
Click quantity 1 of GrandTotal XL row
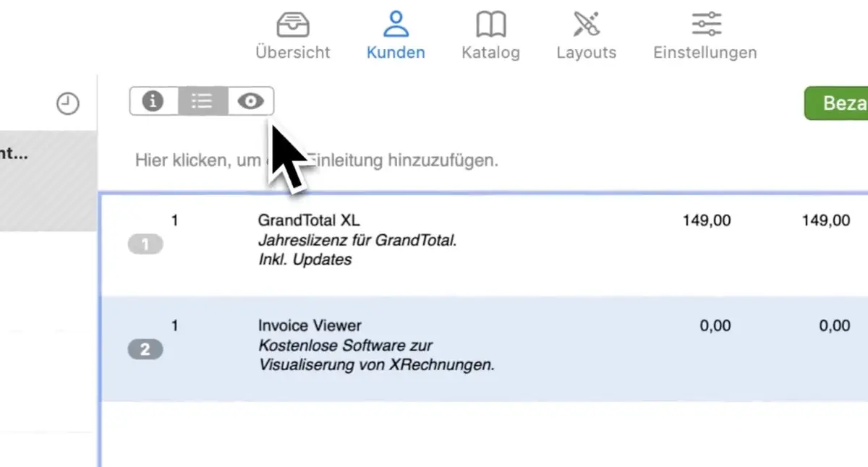tap(174, 220)
